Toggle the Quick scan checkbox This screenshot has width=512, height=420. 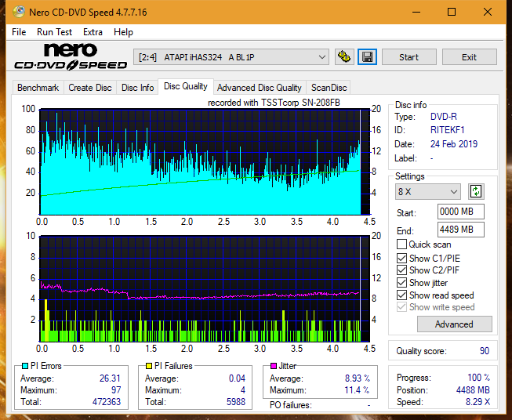pyautogui.click(x=401, y=244)
